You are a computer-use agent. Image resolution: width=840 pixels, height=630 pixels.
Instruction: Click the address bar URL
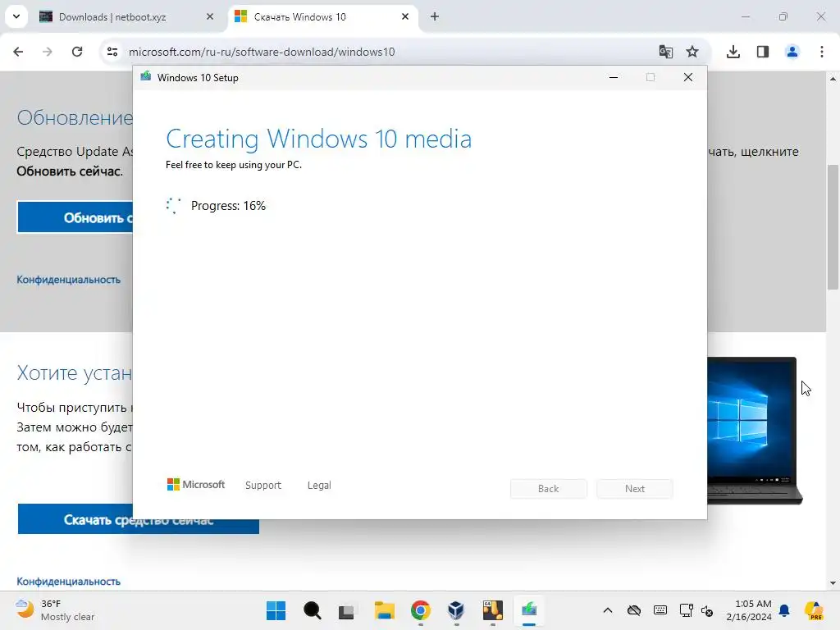coord(262,52)
